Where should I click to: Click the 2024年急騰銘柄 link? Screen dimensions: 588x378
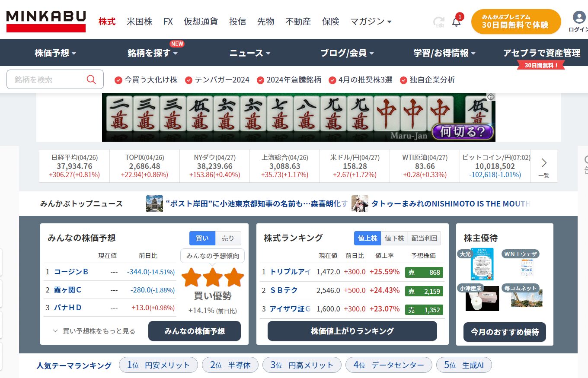(x=289, y=80)
